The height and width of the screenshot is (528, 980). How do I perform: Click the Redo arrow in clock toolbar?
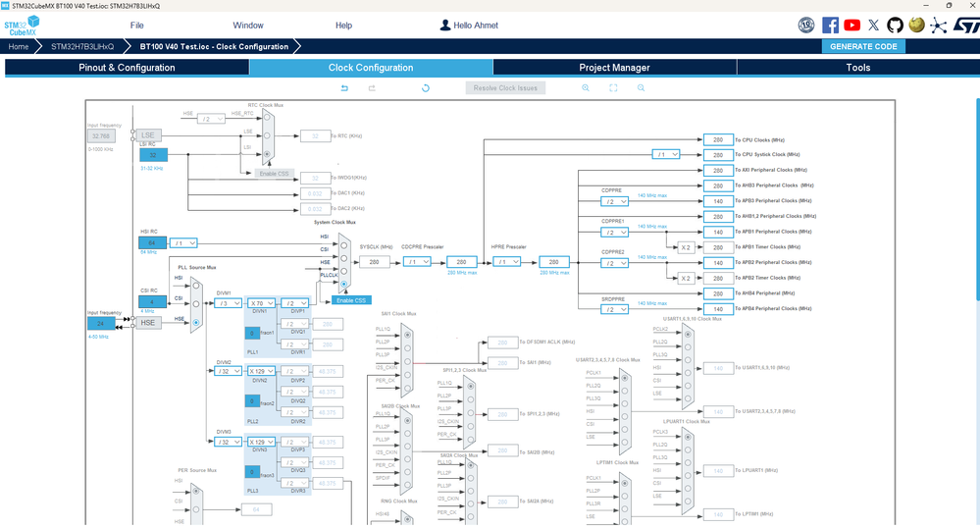tap(372, 88)
